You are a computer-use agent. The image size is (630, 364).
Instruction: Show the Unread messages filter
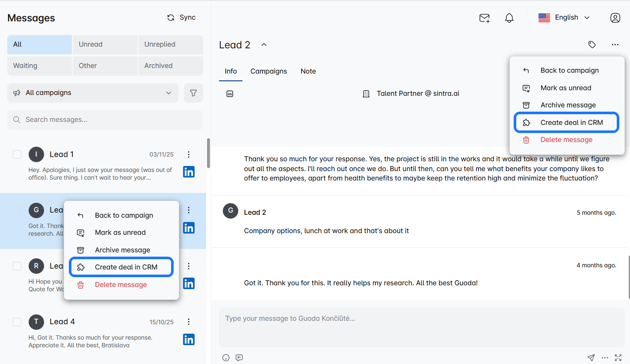(105, 44)
